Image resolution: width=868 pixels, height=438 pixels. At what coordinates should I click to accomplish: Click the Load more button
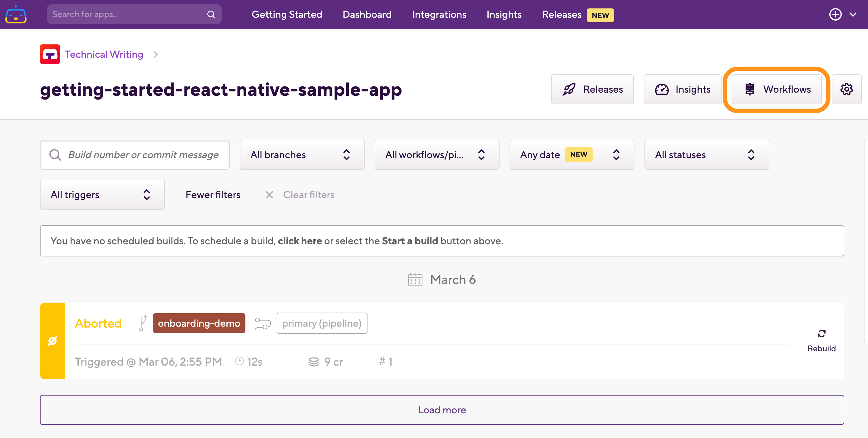441,410
